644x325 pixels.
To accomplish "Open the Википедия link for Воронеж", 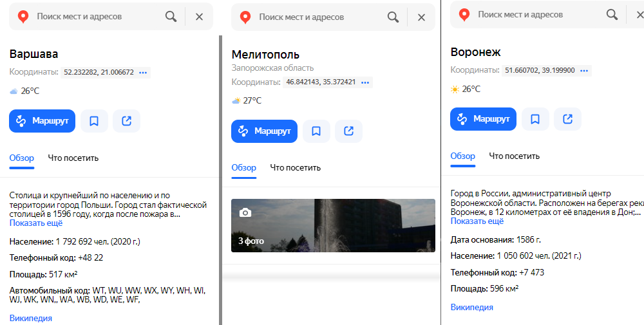I will tap(472, 308).
